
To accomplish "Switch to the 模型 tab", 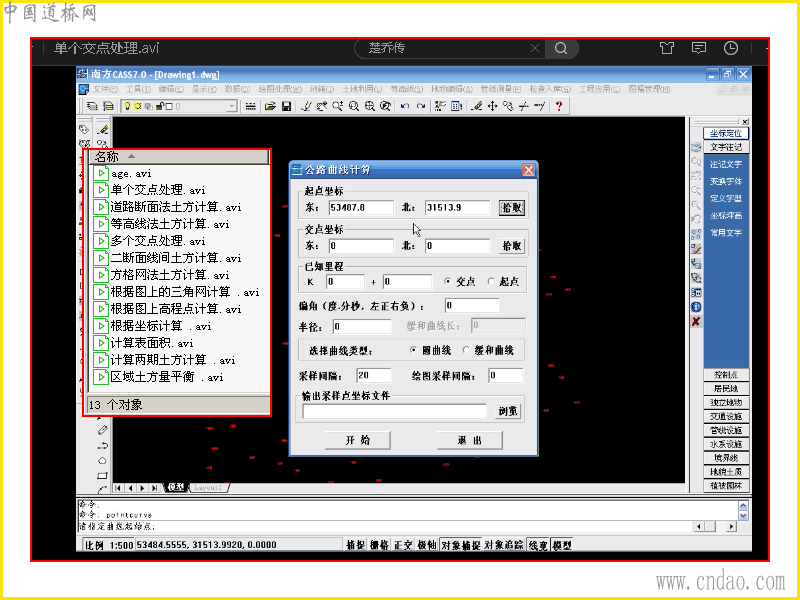I will 176,487.
